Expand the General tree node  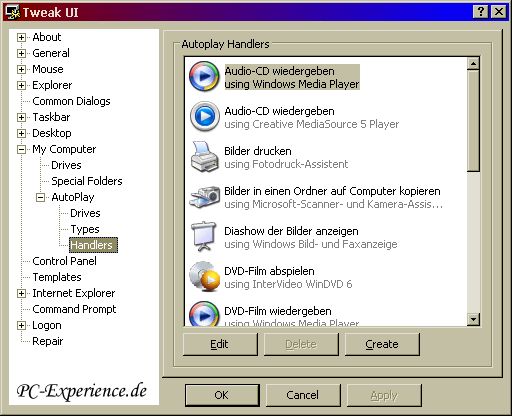[21, 53]
